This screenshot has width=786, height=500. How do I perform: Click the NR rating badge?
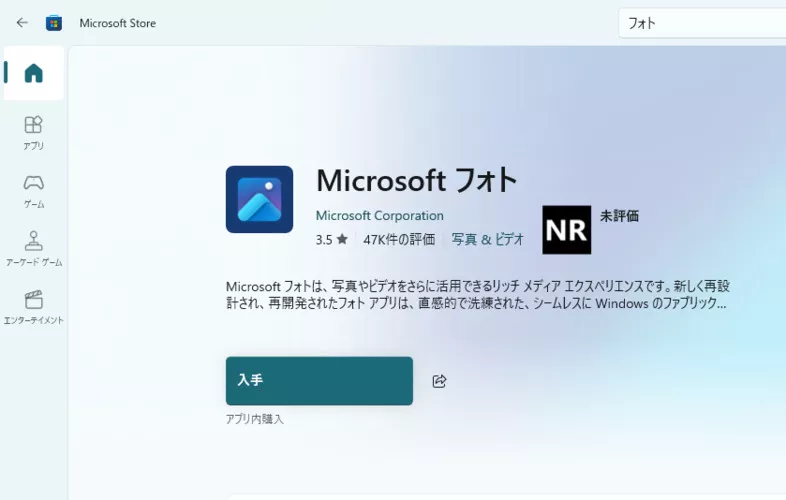coord(566,230)
